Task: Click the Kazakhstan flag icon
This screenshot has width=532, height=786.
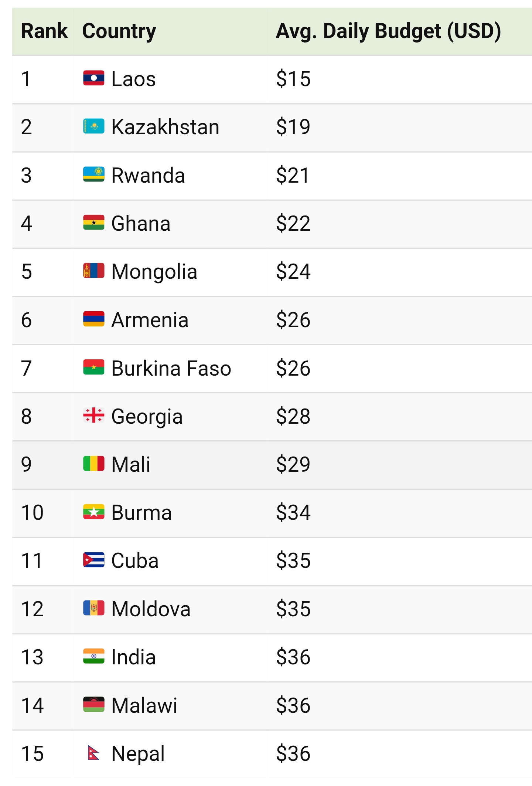Action: pos(93,126)
